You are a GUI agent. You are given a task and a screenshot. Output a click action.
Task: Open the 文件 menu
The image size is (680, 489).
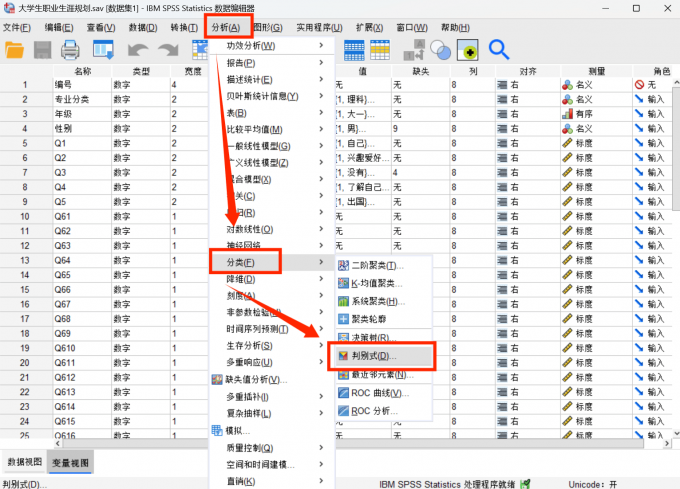[17, 28]
